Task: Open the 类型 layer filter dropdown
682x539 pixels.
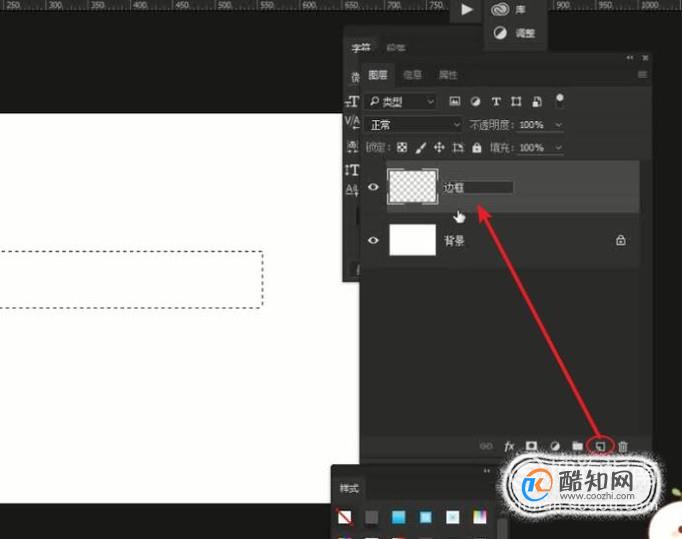Action: pyautogui.click(x=400, y=102)
